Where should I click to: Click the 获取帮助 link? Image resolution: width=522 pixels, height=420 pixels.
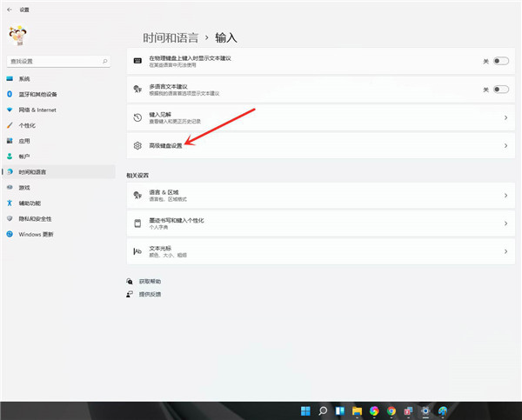point(149,282)
